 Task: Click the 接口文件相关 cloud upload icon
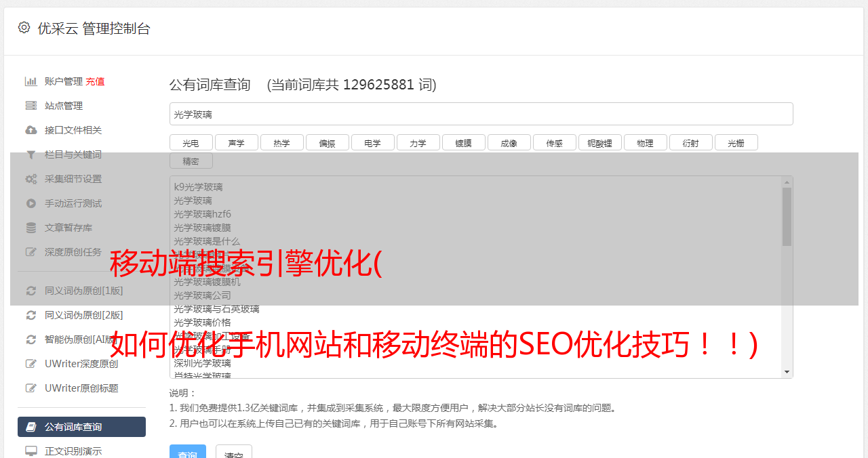click(31, 130)
